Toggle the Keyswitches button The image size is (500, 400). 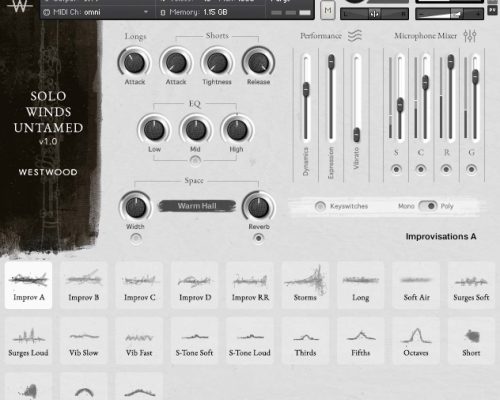coord(320,206)
